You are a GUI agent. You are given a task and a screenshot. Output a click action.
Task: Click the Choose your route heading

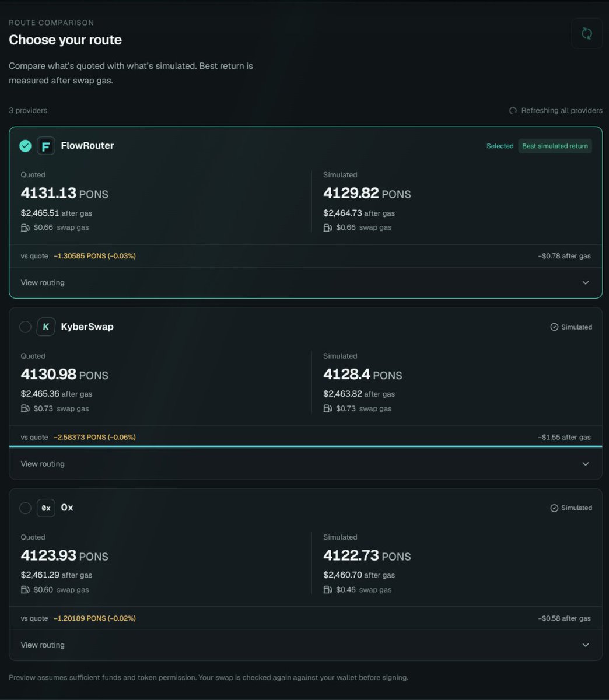click(x=65, y=40)
